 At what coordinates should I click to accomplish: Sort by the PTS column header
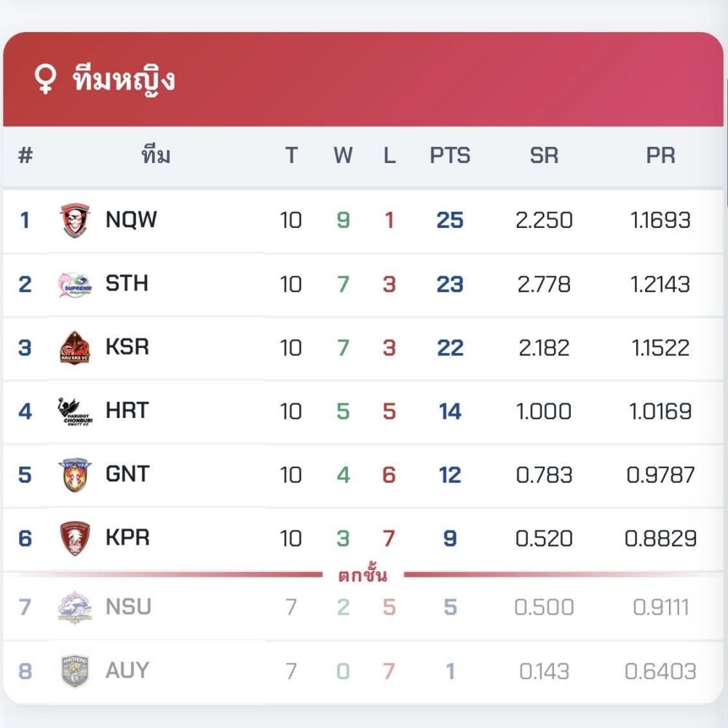click(x=450, y=156)
